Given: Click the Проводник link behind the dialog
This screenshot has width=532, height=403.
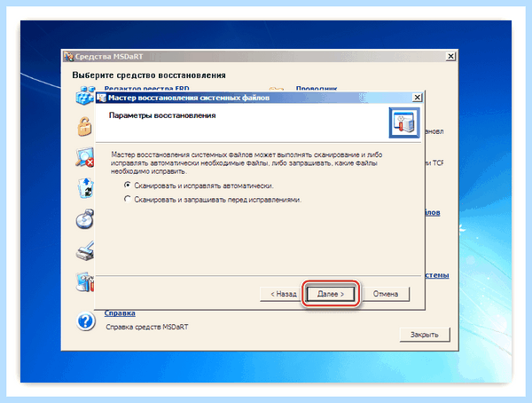Looking at the screenshot, I should click(317, 89).
